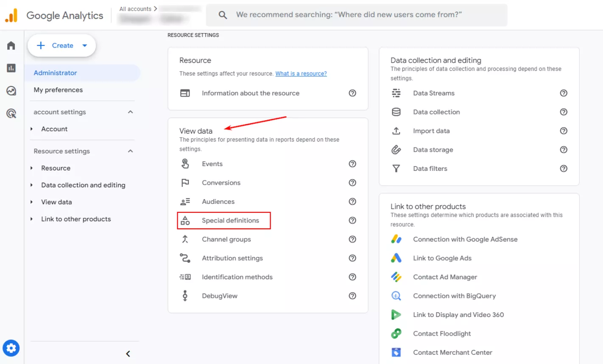The height and width of the screenshot is (364, 603).
Task: Open help for Data Streams row
Action: (564, 93)
